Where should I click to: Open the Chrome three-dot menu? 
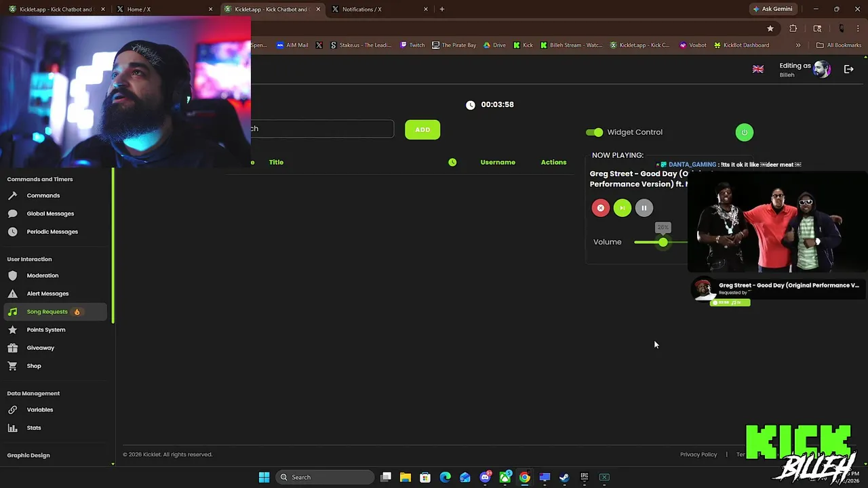click(x=859, y=28)
